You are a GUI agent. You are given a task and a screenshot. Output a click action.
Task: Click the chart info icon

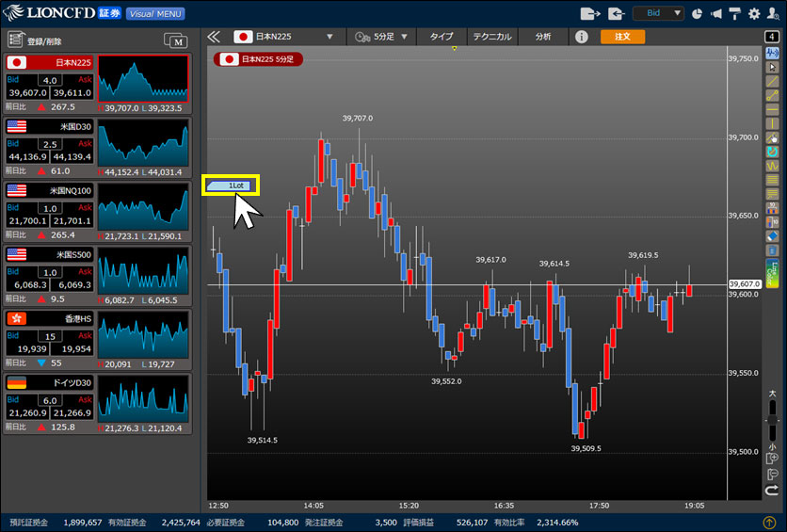click(x=582, y=37)
